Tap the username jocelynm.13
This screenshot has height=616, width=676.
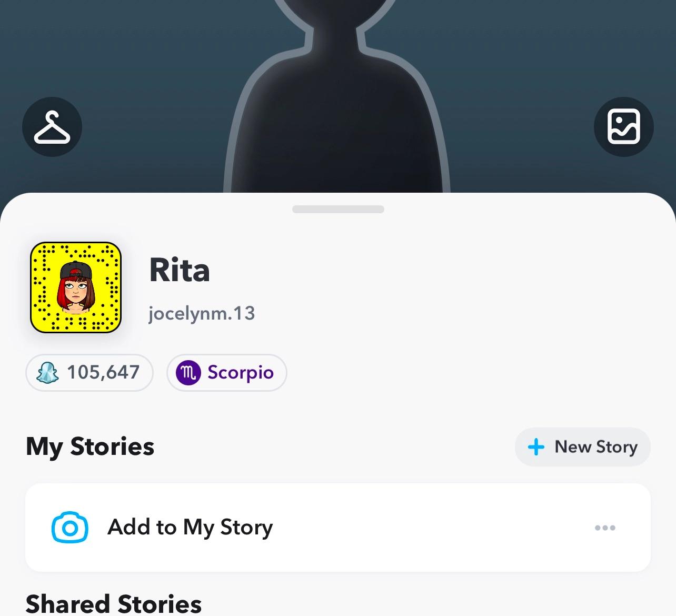[202, 314]
